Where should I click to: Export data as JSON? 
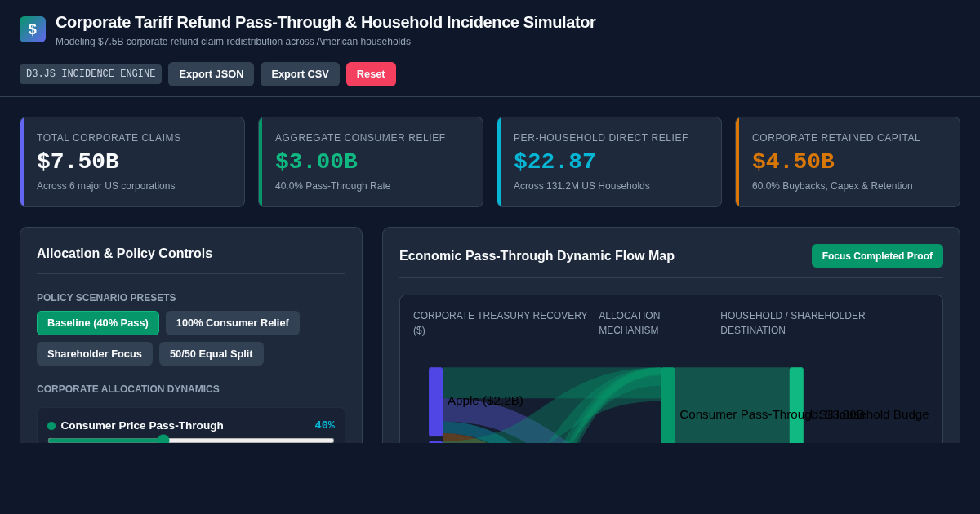tap(211, 74)
